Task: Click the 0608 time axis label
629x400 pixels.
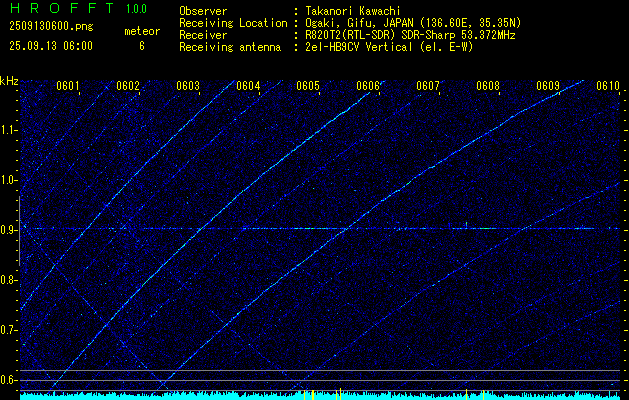Action: 488,86
